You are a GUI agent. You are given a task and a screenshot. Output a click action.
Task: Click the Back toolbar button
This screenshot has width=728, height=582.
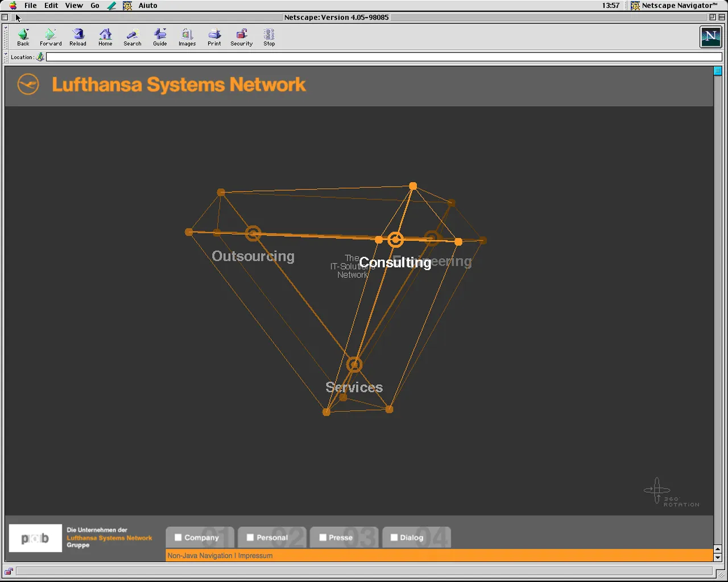(x=23, y=37)
